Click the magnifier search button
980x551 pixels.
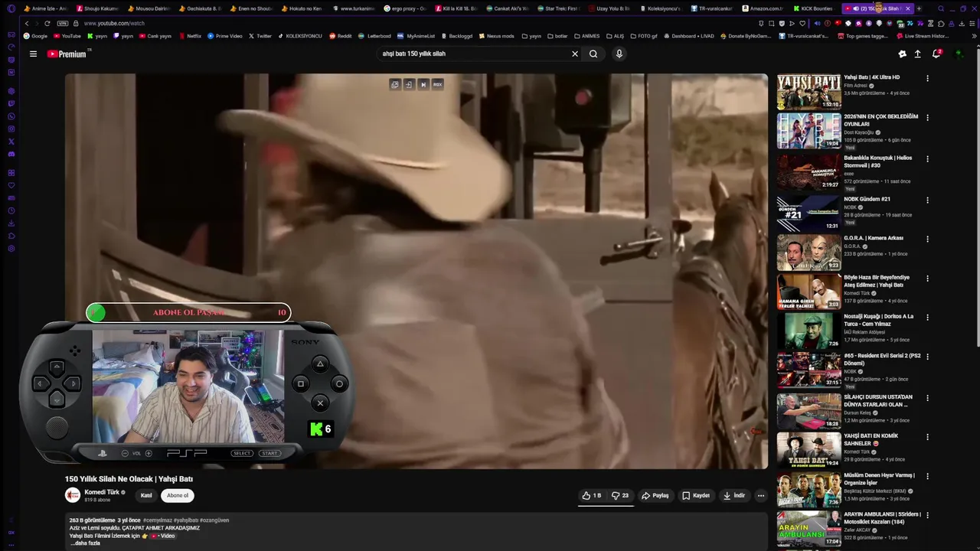pyautogui.click(x=593, y=54)
